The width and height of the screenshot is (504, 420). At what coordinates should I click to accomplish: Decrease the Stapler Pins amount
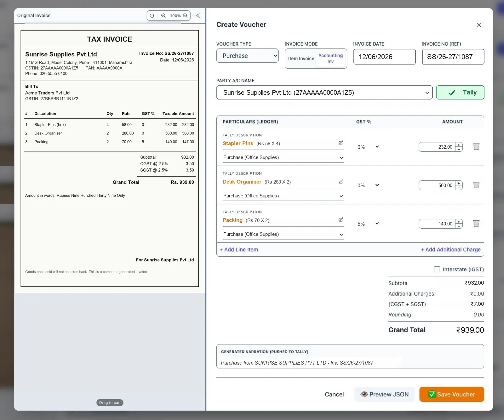click(459, 149)
